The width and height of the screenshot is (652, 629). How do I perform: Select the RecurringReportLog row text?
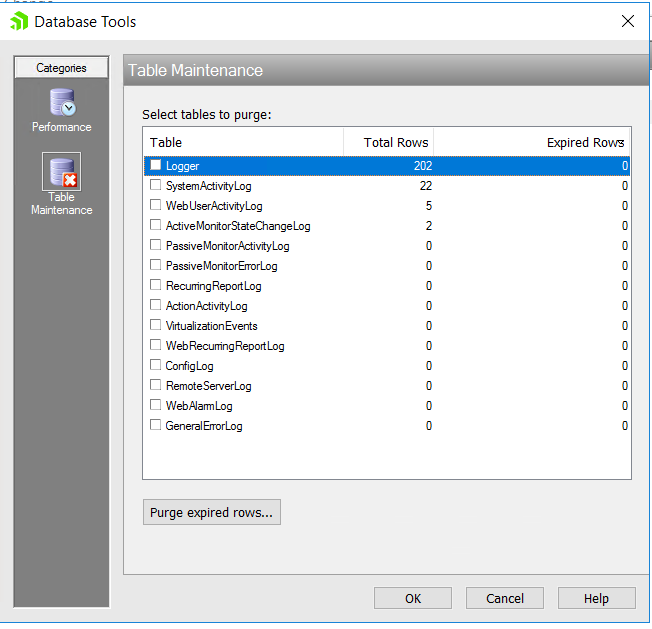pyautogui.click(x=214, y=286)
